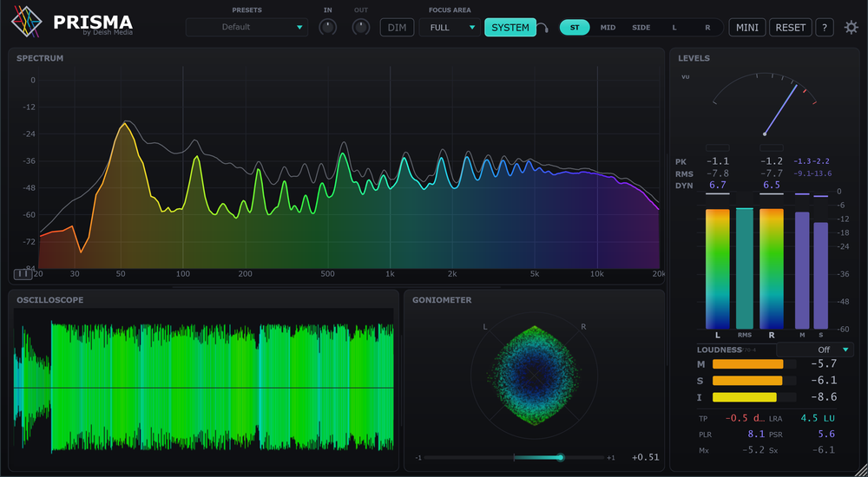Select the SIDE channel mode
Image resolution: width=868 pixels, height=477 pixels.
[641, 27]
